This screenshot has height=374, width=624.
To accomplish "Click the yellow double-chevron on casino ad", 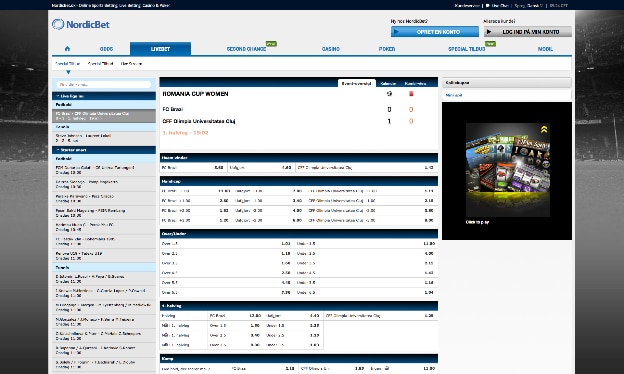I will pyautogui.click(x=544, y=129).
